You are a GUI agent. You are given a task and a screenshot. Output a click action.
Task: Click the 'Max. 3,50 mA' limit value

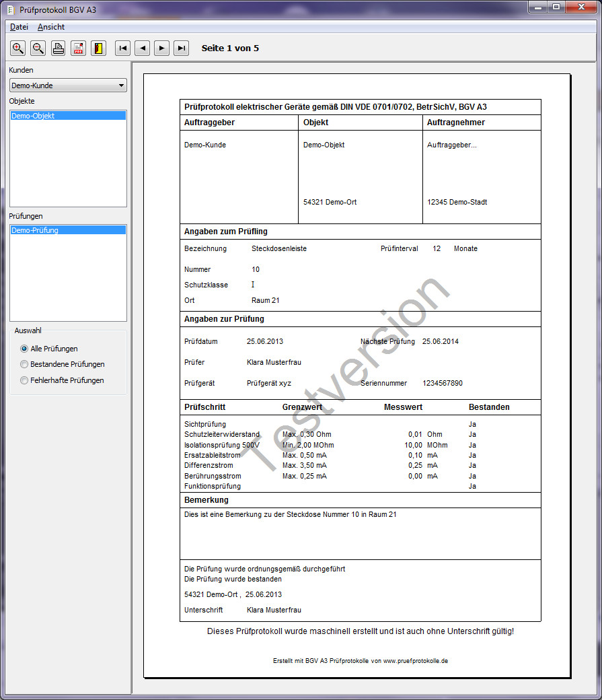coord(305,465)
